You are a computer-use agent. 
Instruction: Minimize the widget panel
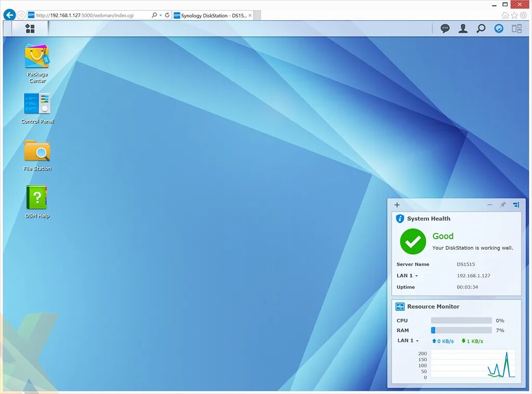click(490, 205)
